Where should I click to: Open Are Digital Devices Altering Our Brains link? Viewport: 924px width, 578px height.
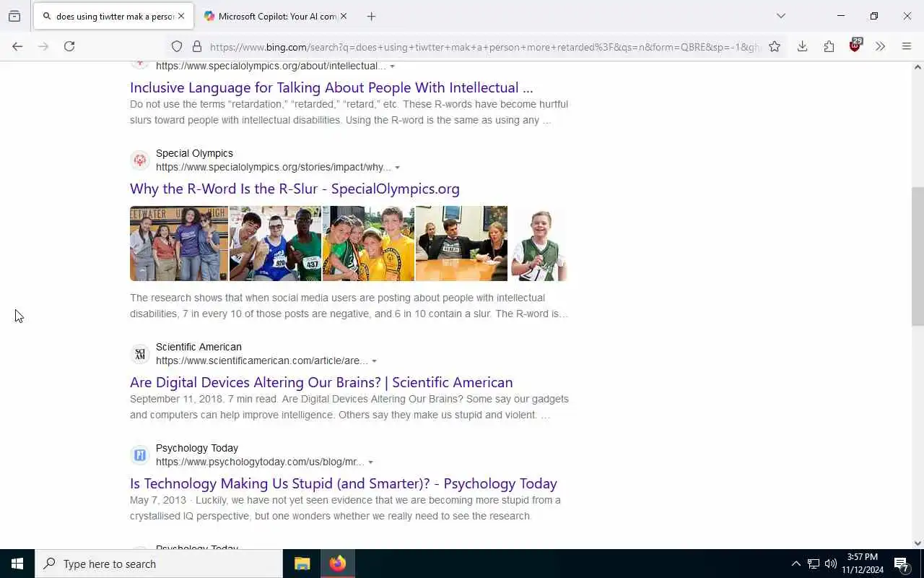pos(321,382)
